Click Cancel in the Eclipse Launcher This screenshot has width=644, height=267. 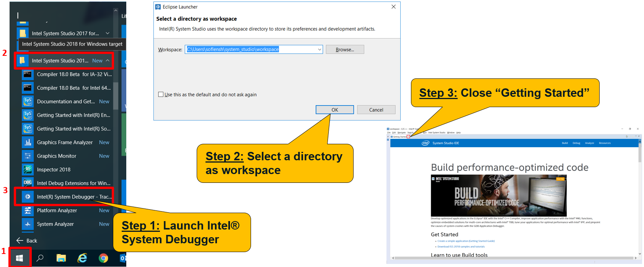(x=376, y=110)
